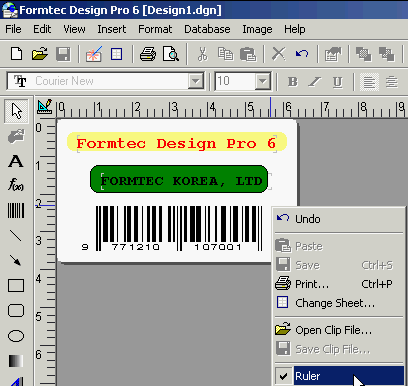This screenshot has width=408, height=386.
Task: Toggle Underline formatting button
Action: pos(337,81)
